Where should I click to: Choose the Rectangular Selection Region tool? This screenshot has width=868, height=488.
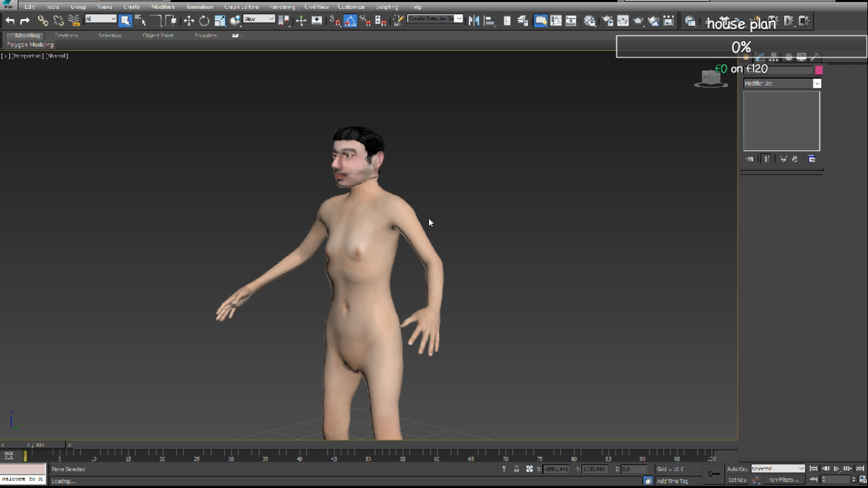coord(156,21)
